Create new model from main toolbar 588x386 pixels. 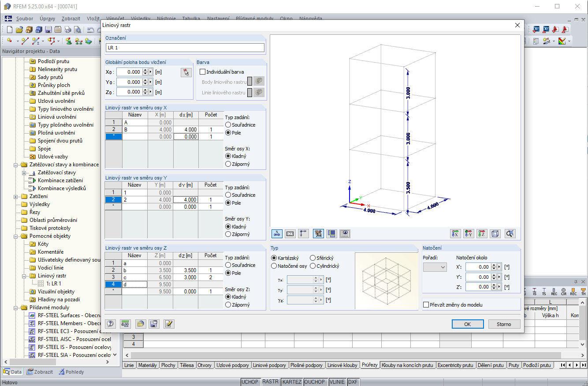(10, 30)
